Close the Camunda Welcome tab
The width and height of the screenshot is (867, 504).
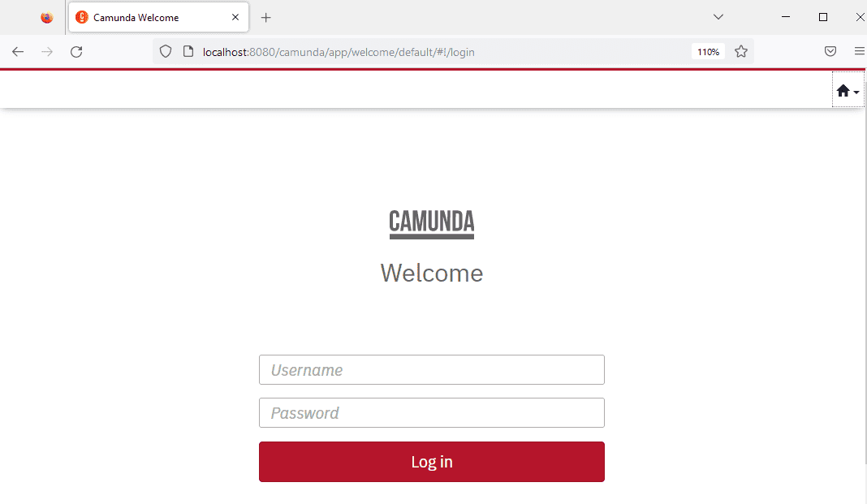tap(235, 17)
